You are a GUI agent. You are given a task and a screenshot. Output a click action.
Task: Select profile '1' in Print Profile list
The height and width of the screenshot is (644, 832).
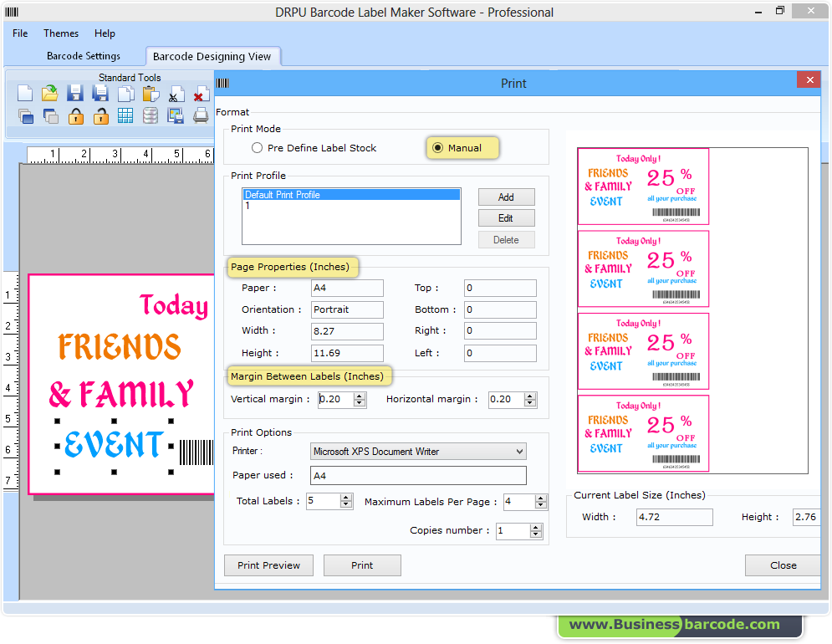click(351, 206)
